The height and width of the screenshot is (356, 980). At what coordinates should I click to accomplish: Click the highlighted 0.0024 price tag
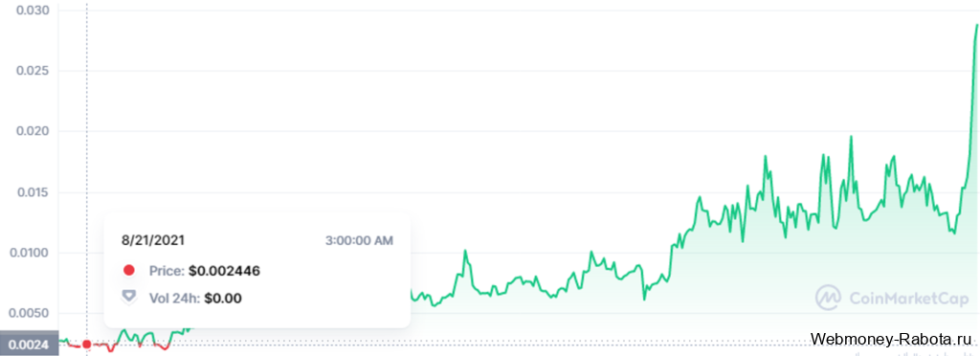(x=29, y=344)
